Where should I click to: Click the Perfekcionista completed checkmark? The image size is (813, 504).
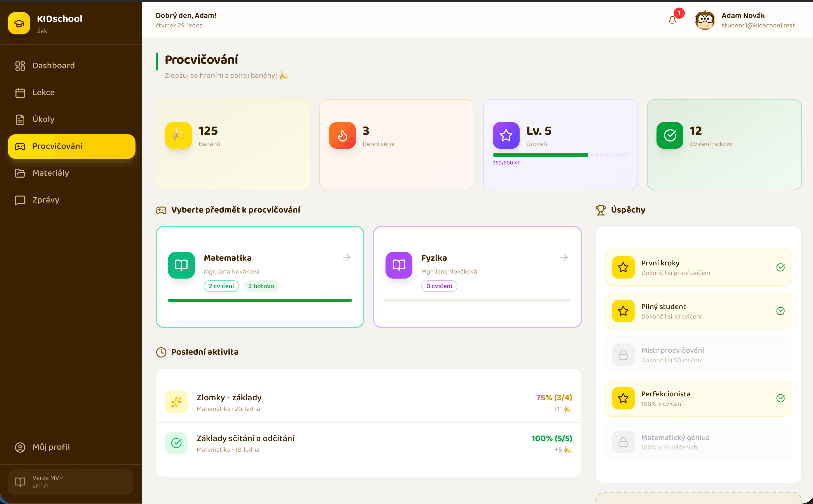tap(780, 398)
